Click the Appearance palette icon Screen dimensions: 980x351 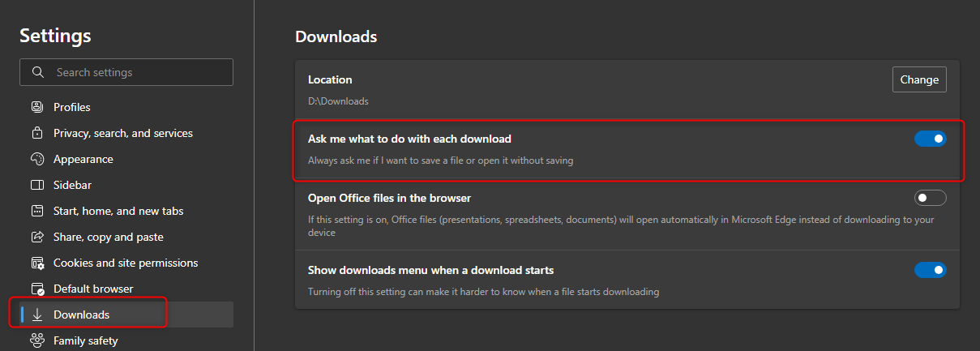tap(37, 159)
